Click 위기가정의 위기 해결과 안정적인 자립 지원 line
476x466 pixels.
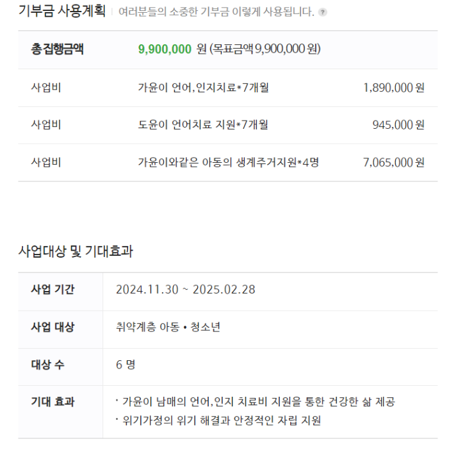[x=222, y=420]
